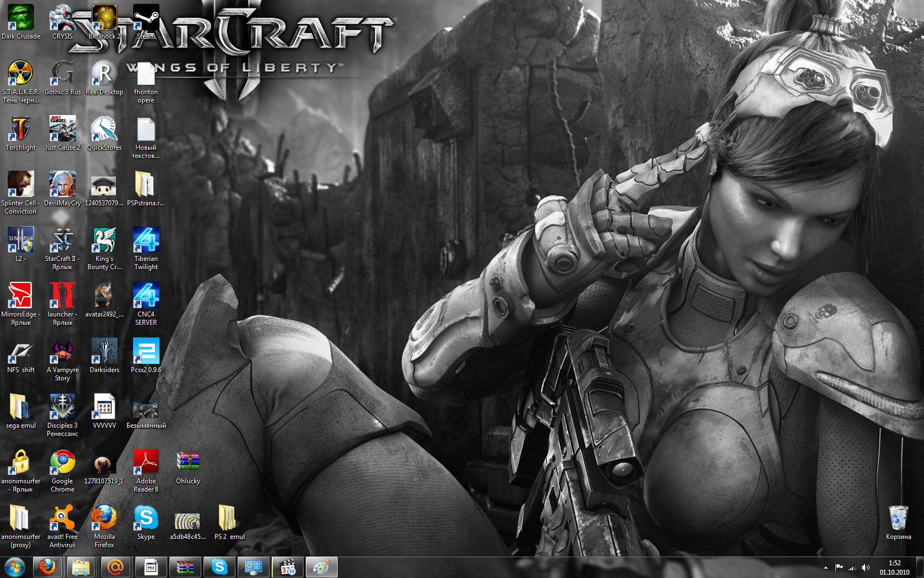Image resolution: width=924 pixels, height=578 pixels.
Task: Select the Корзина recycle bin
Action: [899, 522]
